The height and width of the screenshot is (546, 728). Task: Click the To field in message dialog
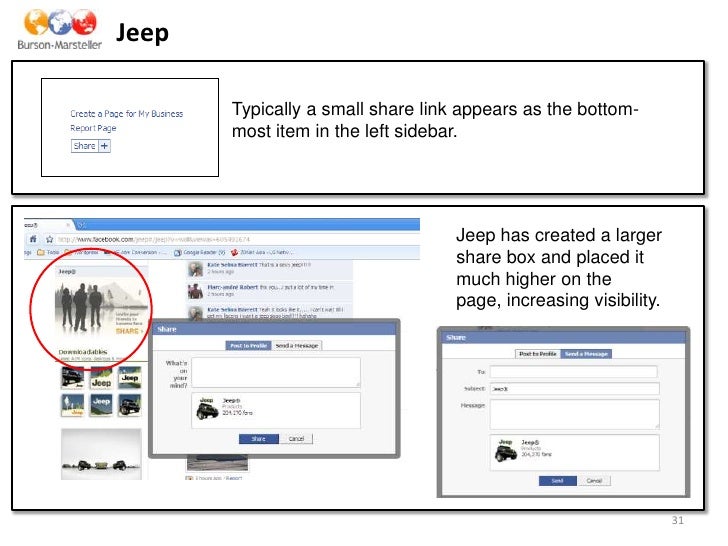pos(574,371)
